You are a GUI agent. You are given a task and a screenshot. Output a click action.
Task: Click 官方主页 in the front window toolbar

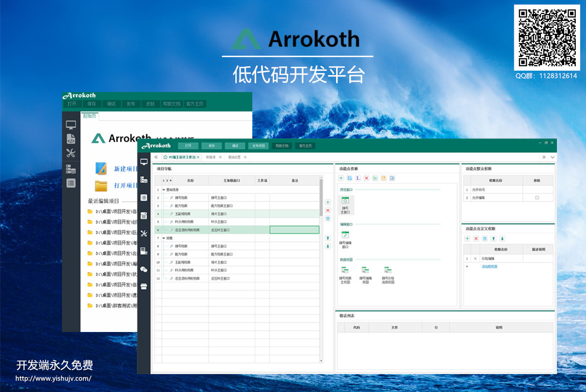305,146
